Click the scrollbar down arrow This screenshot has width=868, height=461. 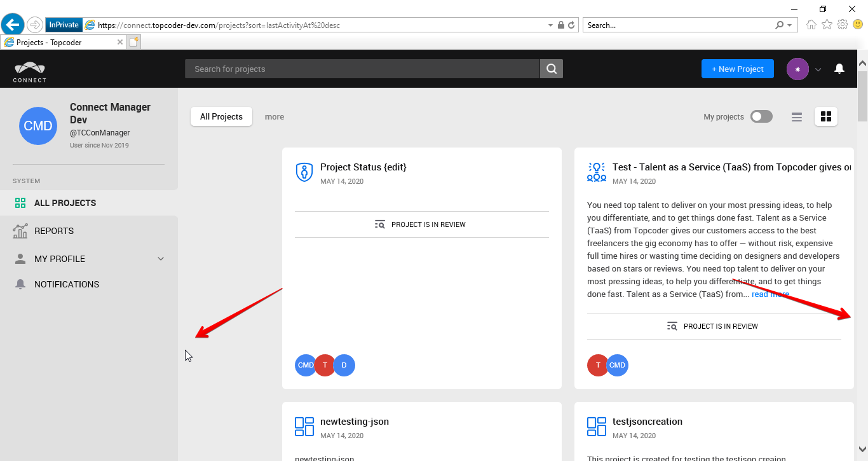tap(862, 448)
